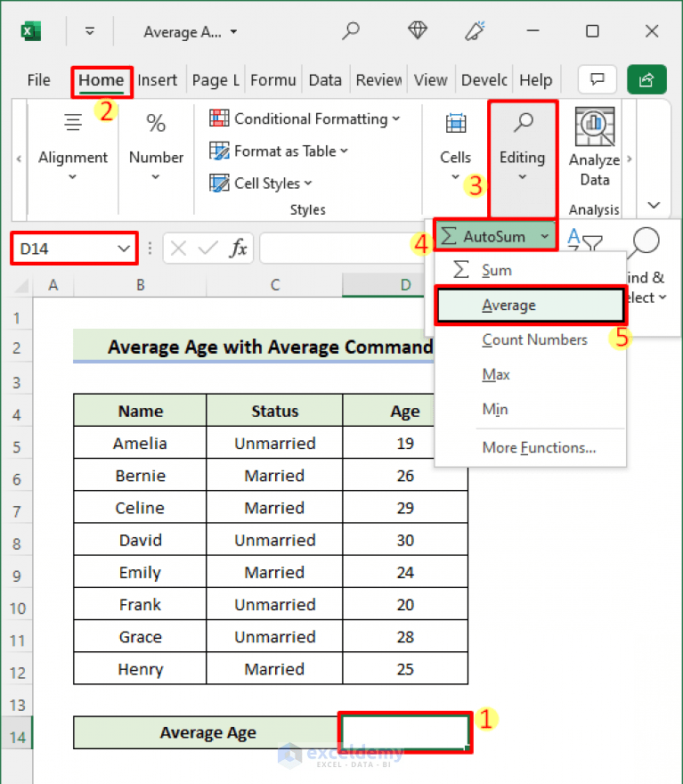Open Format as Table dropdown

pos(279,151)
